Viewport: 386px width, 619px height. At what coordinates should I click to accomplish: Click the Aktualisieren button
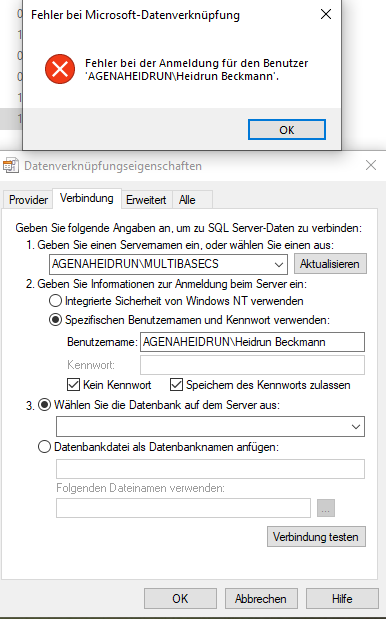[330, 264]
